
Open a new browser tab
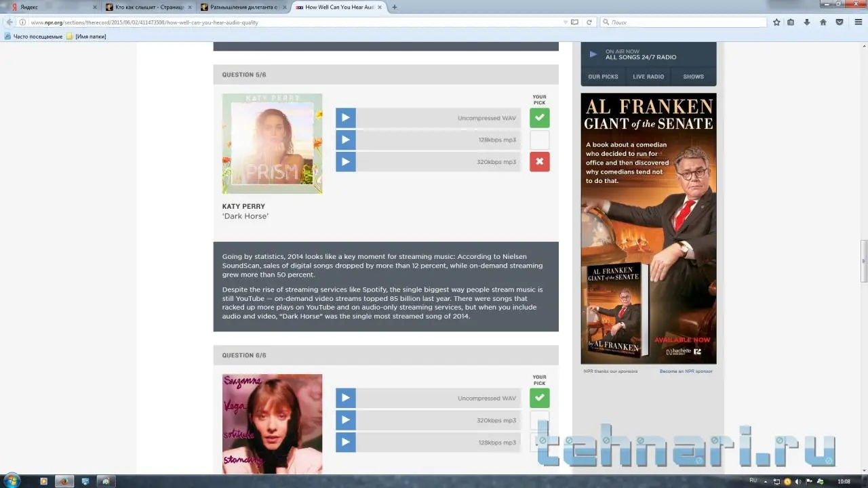click(395, 7)
